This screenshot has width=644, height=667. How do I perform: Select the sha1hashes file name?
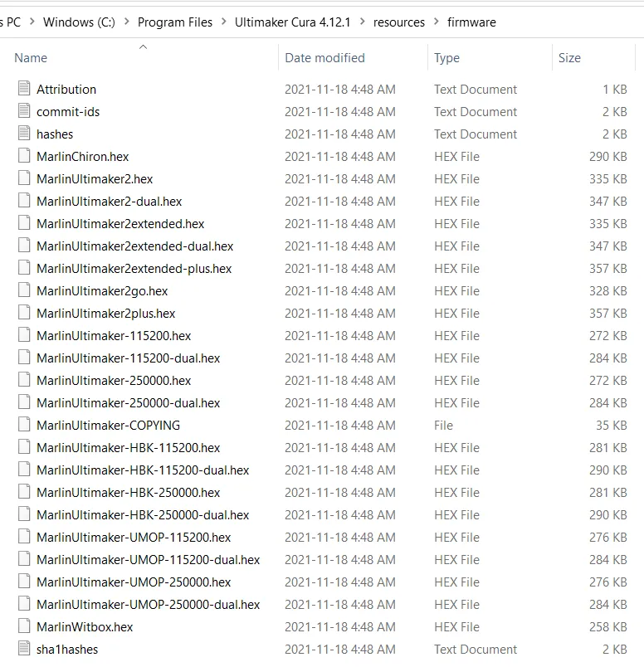67,650
